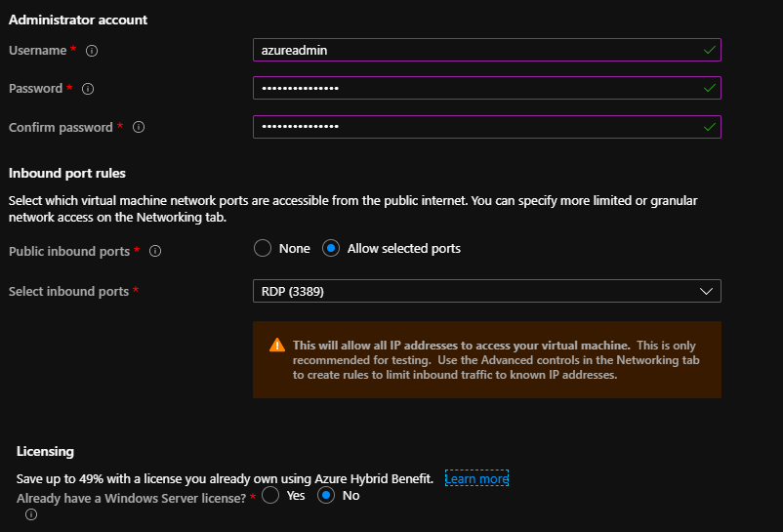This screenshot has width=783, height=532.
Task: Click the info icon beside Password label
Action: point(88,89)
